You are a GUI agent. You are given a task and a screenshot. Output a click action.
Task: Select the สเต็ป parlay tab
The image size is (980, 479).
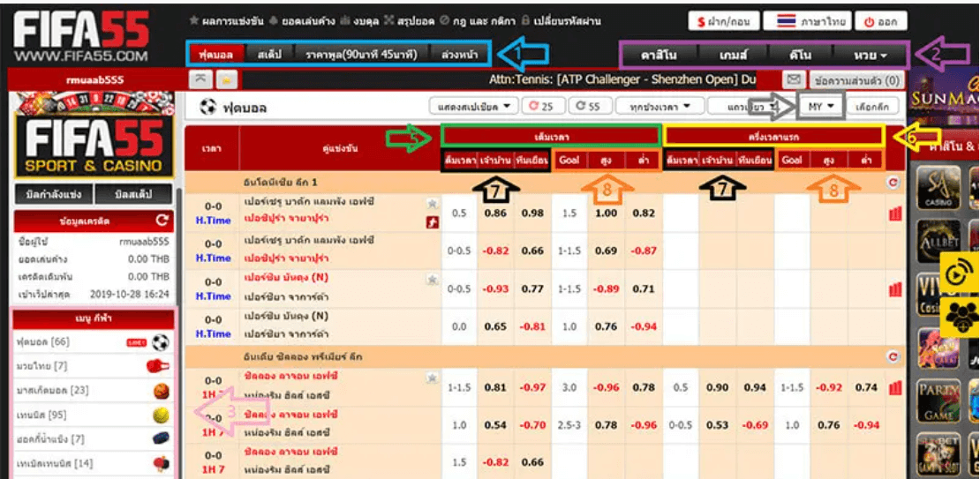(271, 55)
